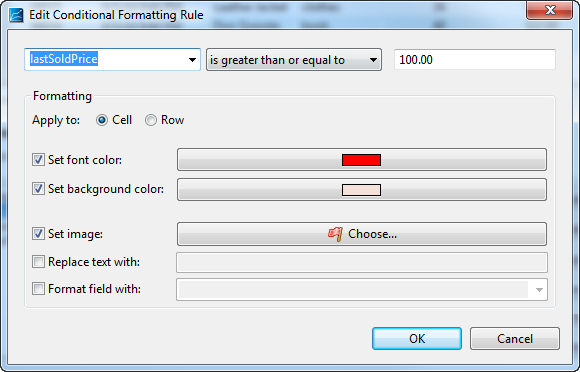Open the Format field with dropdown arrow

539,290
